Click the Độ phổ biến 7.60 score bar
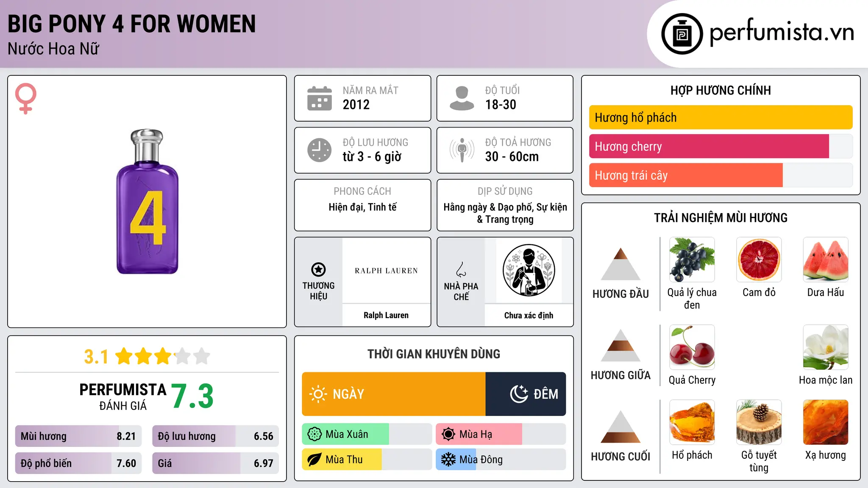 tap(78, 463)
